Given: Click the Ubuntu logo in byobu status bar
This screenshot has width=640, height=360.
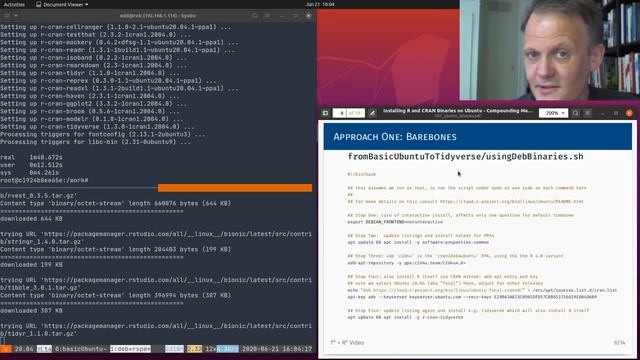Looking at the screenshot, I should click(6, 349).
